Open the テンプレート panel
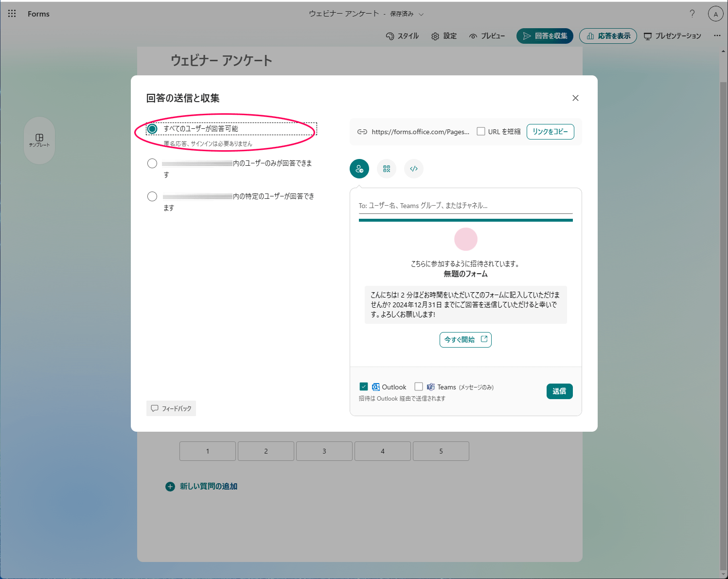Viewport: 728px width, 579px height. 39,140
